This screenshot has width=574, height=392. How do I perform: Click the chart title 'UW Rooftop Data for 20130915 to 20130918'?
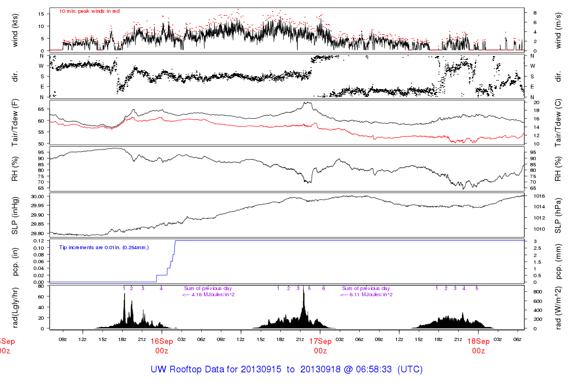pos(246,370)
